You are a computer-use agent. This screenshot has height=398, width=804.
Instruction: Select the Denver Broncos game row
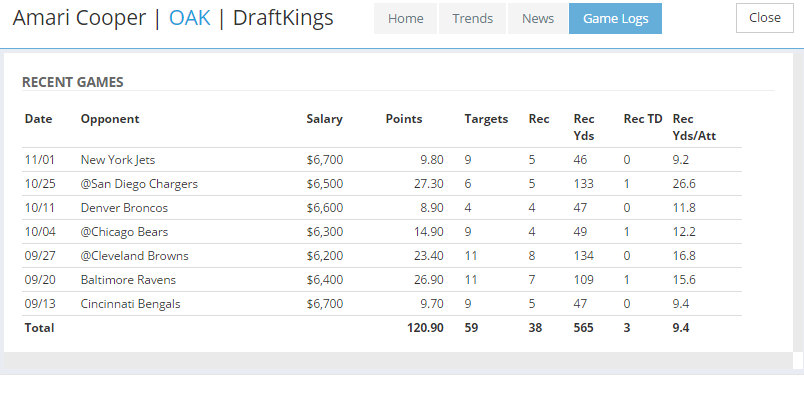tap(382, 208)
